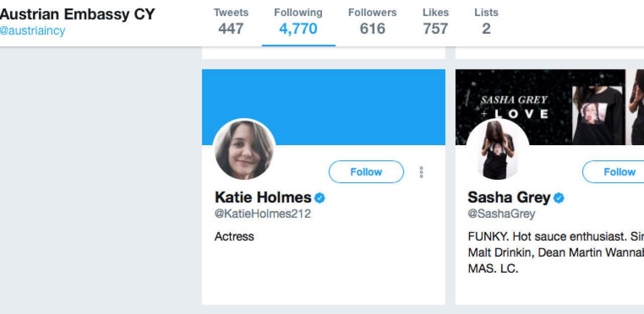Viewport: 644px width, 314px height.
Task: Open Katie Holmes profile name link
Action: [263, 197]
